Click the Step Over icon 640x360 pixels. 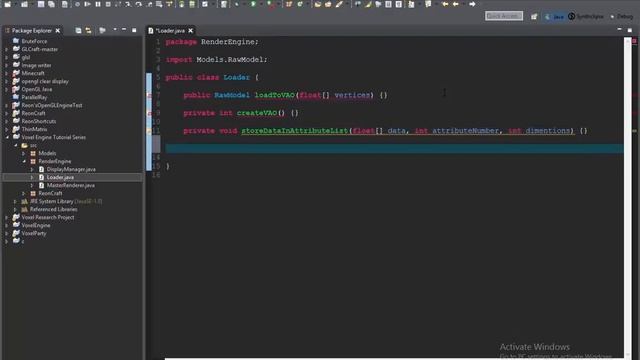(138, 4)
